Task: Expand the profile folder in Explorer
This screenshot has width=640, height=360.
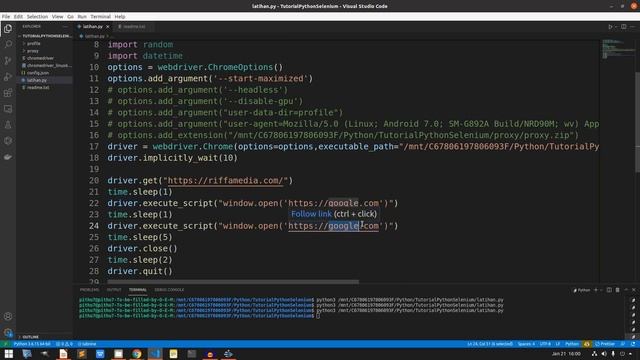Action: pyautogui.click(x=33, y=43)
